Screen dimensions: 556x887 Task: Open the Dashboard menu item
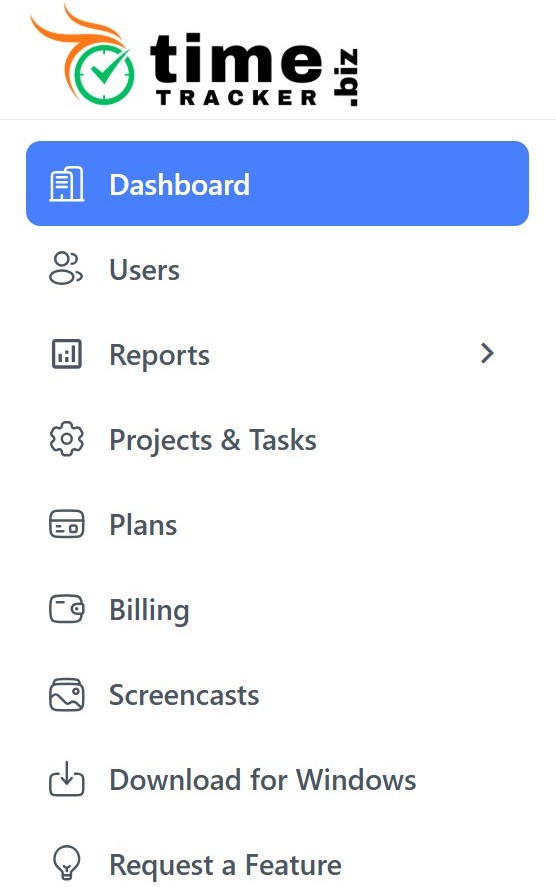click(277, 183)
